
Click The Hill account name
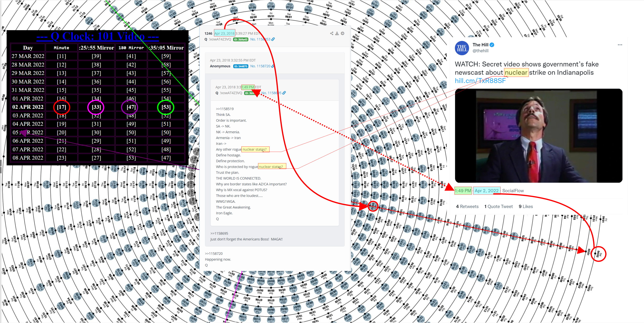point(480,45)
